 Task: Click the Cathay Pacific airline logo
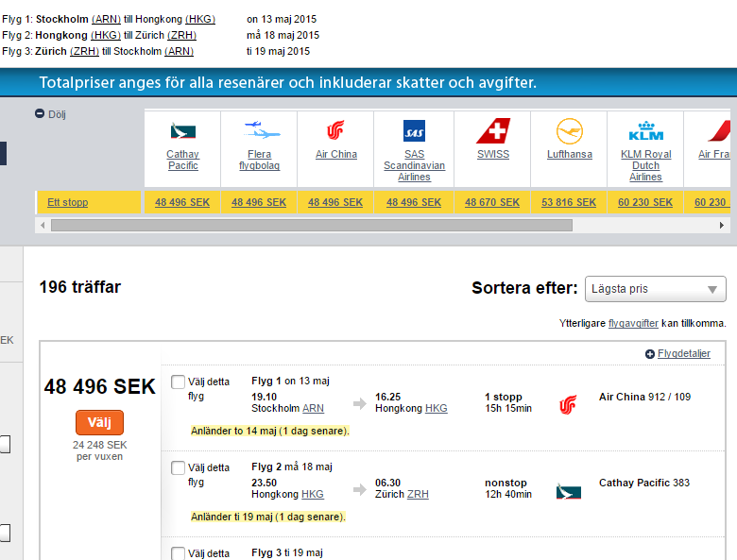(182, 130)
